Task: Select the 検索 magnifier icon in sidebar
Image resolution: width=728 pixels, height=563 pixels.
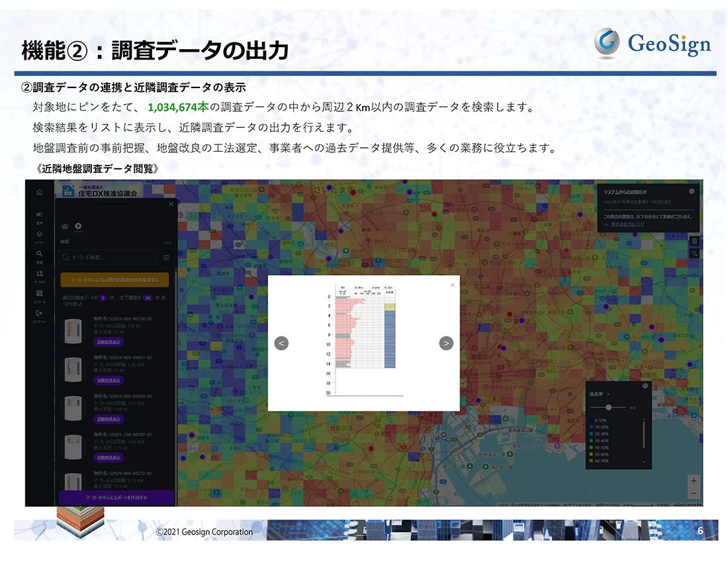Action: tap(40, 254)
